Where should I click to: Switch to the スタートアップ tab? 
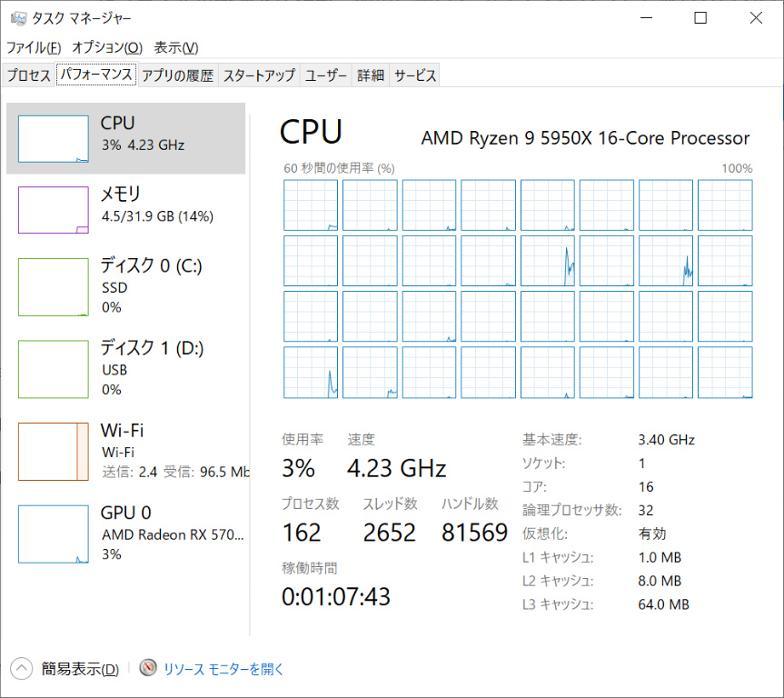259,75
